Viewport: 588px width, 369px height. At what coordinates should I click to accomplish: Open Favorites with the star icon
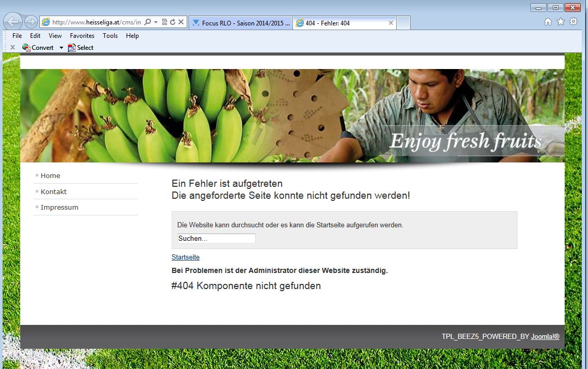click(561, 22)
